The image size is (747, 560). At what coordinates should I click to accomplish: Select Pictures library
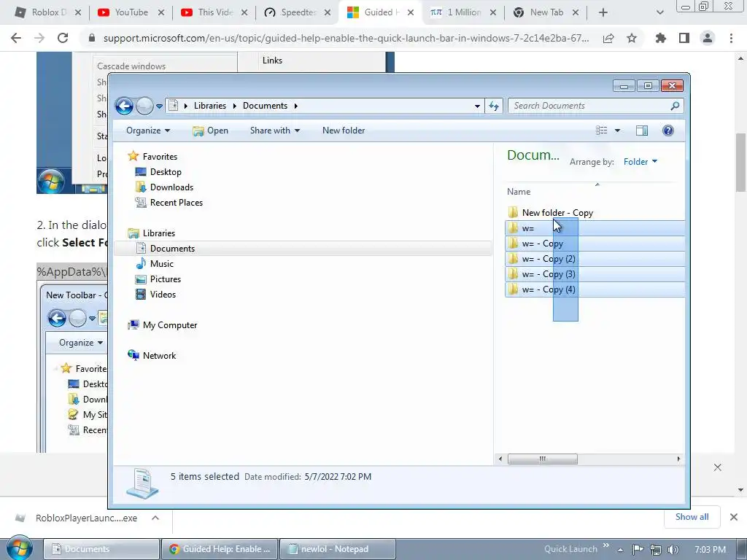pyautogui.click(x=158, y=279)
